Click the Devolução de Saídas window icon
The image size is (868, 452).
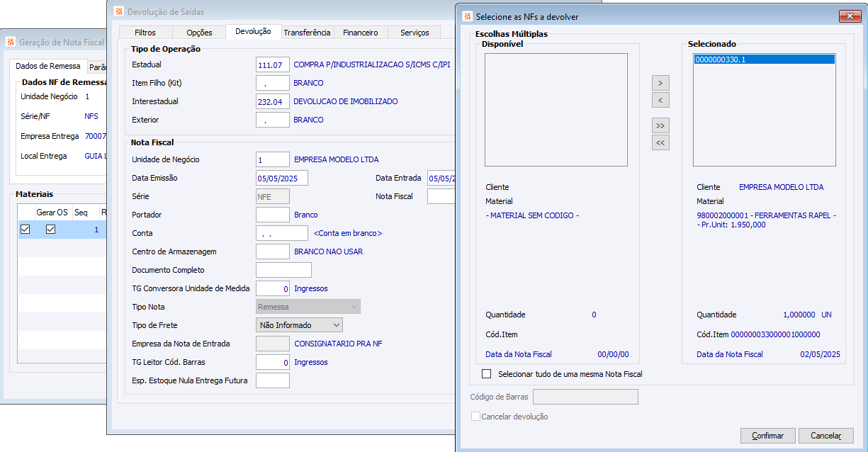(x=118, y=11)
